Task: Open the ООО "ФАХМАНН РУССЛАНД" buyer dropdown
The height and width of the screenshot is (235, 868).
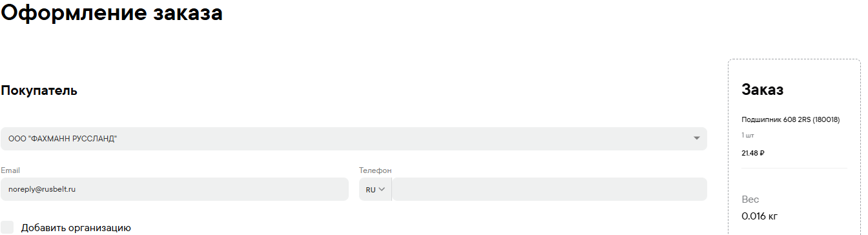Action: (353, 139)
